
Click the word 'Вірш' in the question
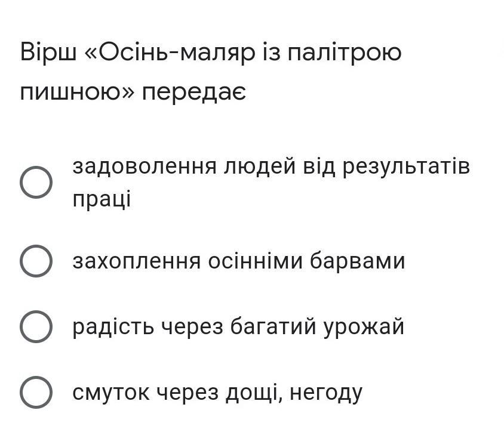tap(48, 53)
